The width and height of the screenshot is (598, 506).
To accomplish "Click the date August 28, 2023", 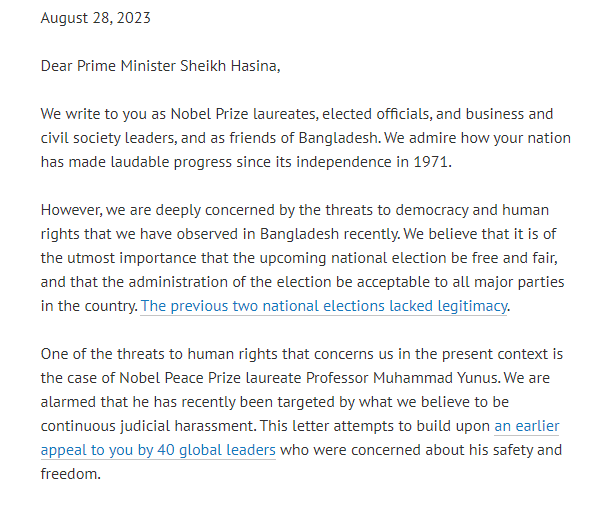I will pyautogui.click(x=96, y=18).
